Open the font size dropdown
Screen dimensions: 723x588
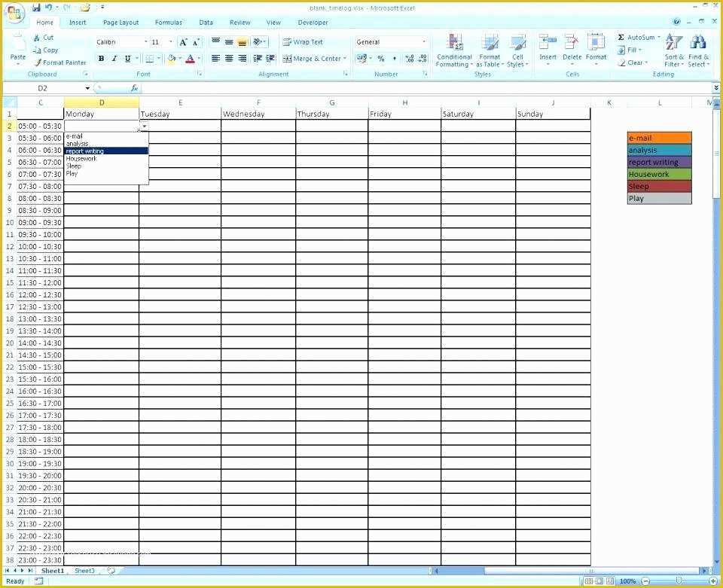[171, 42]
